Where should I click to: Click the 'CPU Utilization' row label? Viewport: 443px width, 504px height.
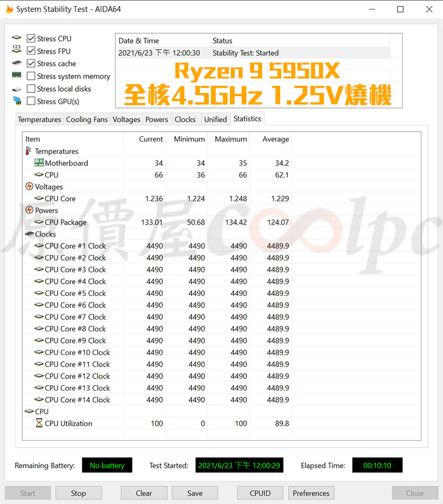pyautogui.click(x=69, y=423)
